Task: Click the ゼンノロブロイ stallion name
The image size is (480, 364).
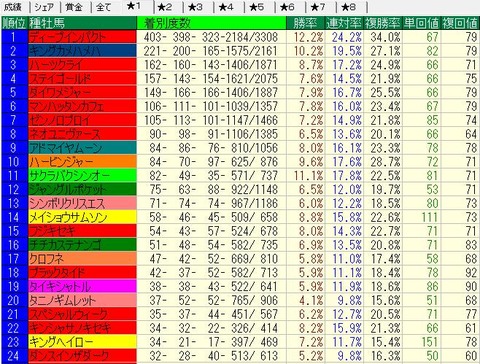Action: pos(82,120)
